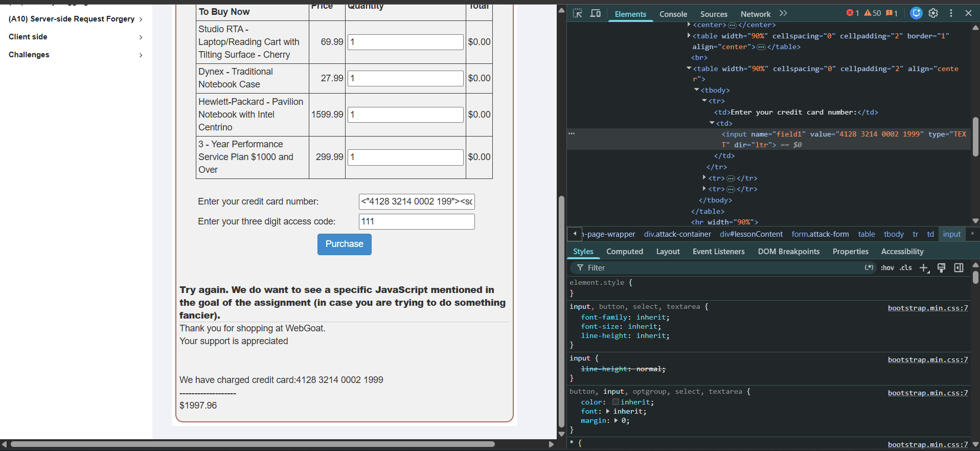The height and width of the screenshot is (451, 980).
Task: Open the 50 warnings indicator
Action: click(873, 13)
